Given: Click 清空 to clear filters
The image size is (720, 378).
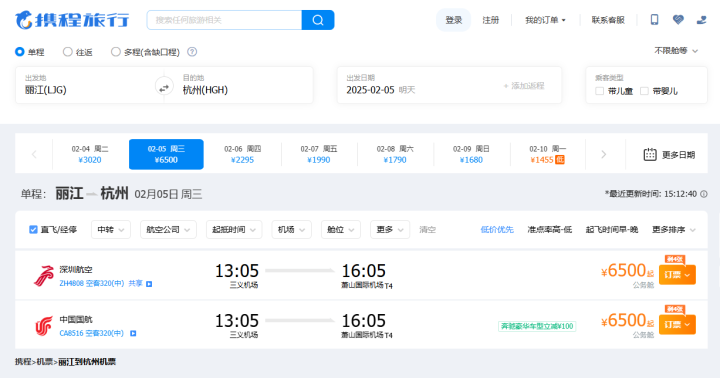Looking at the screenshot, I should point(428,230).
